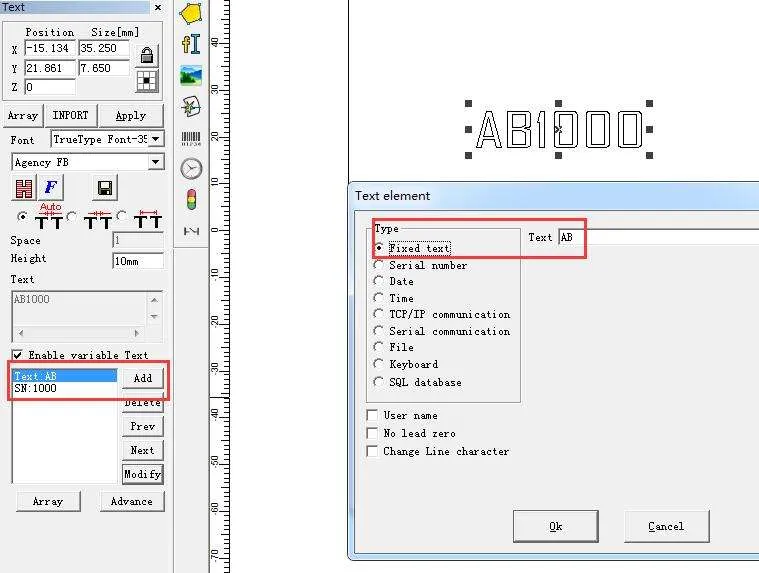The width and height of the screenshot is (759, 573).
Task: Click the blue F font settings icon
Action: pos(50,187)
